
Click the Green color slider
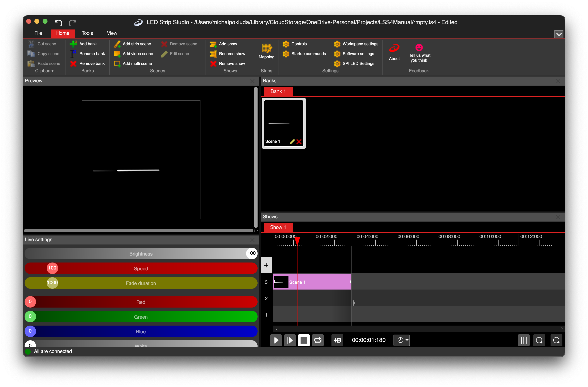click(x=141, y=317)
